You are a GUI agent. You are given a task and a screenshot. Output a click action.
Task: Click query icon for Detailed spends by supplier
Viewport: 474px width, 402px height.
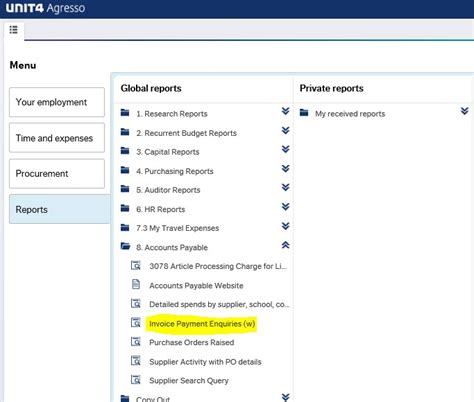tap(136, 303)
